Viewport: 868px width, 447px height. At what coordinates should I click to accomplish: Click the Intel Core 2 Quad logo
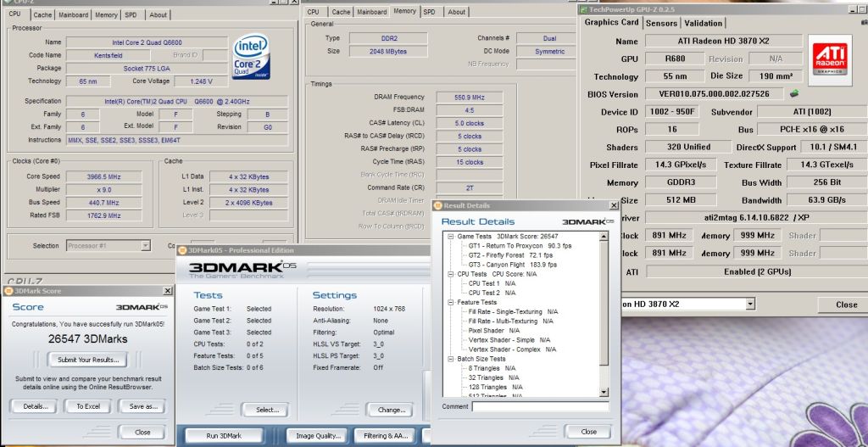(251, 57)
